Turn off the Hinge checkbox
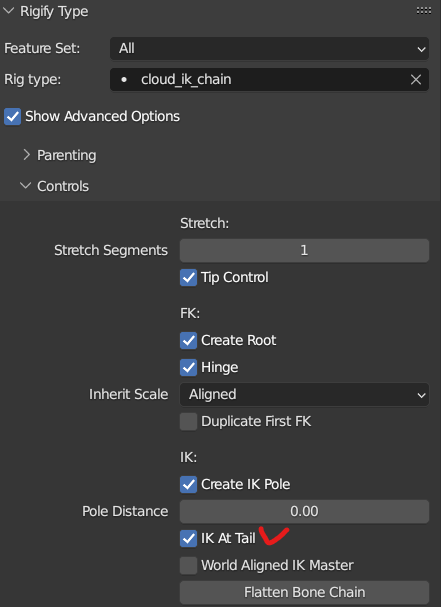441x607 pixels. point(188,368)
